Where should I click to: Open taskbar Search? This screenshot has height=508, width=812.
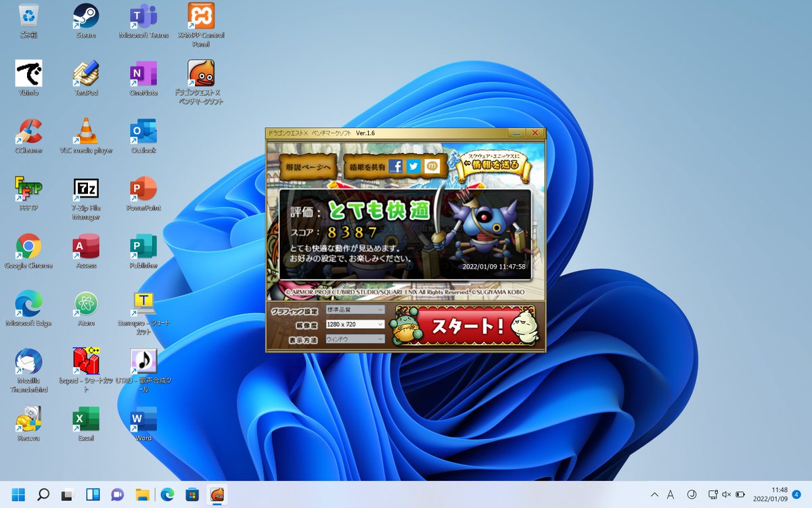(43, 494)
